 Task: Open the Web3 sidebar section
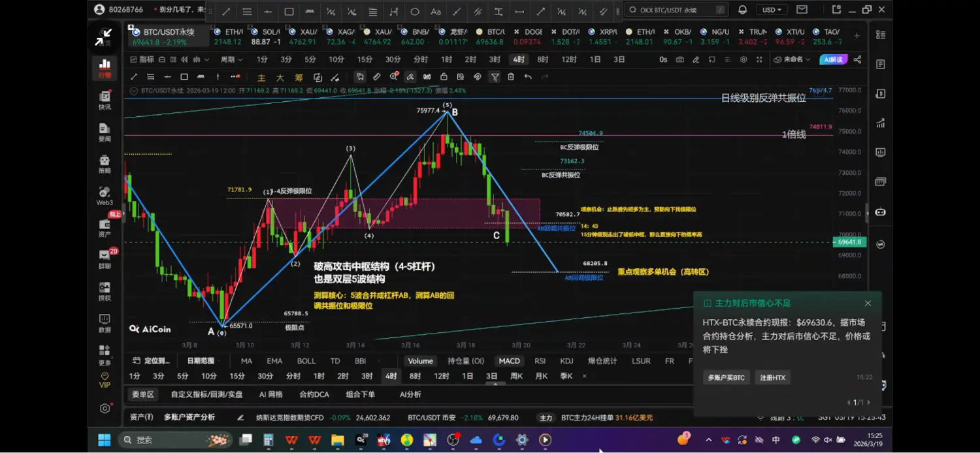coord(105,195)
